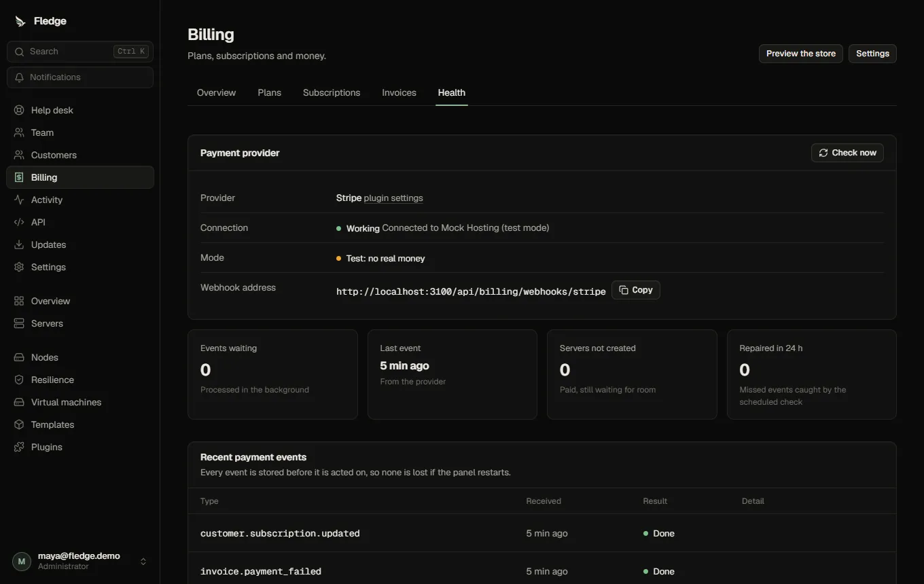Click the M user avatar

pos(22,561)
